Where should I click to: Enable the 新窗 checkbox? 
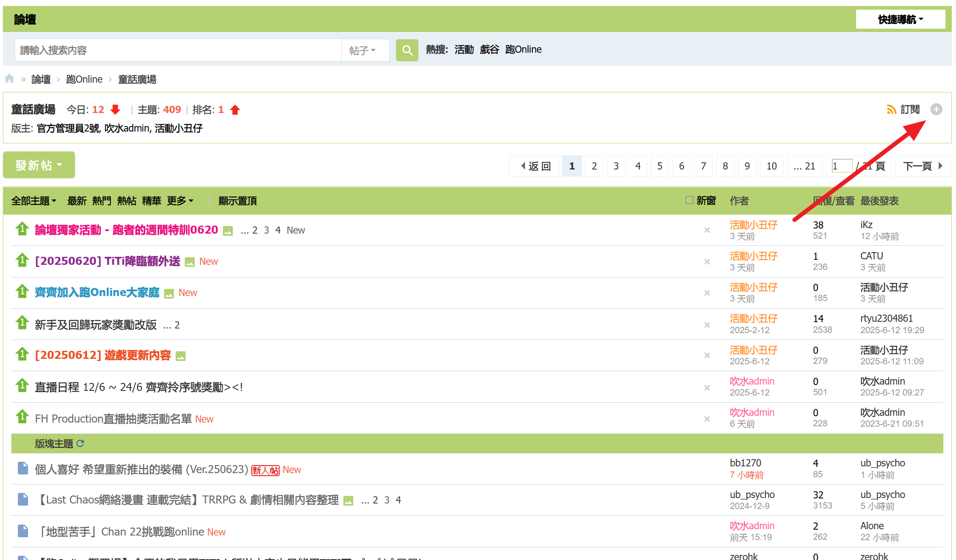[689, 200]
